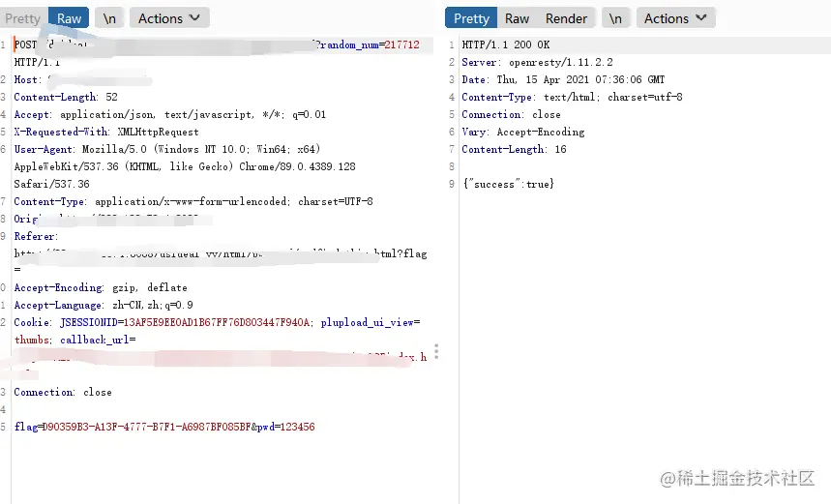Click callback_url cookie name
The width and height of the screenshot is (831, 504).
coord(95,340)
